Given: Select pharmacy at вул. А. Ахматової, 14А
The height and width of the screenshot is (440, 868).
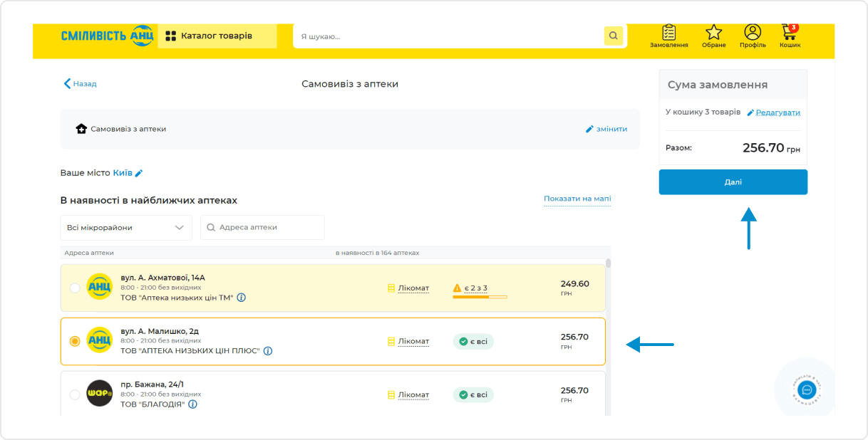Looking at the screenshot, I should (75, 288).
